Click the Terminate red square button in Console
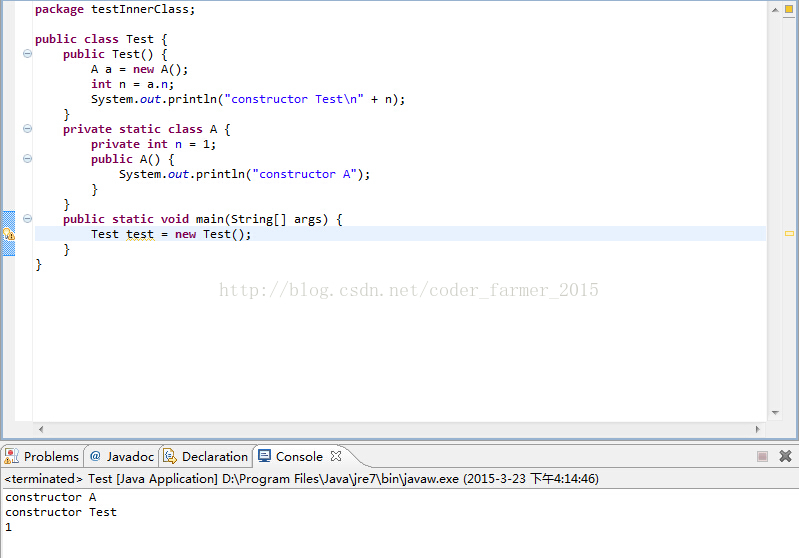The image size is (799, 558). coord(762,456)
